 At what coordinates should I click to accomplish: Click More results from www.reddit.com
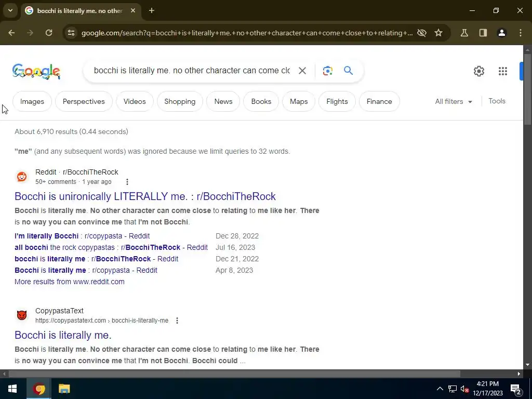point(70,282)
